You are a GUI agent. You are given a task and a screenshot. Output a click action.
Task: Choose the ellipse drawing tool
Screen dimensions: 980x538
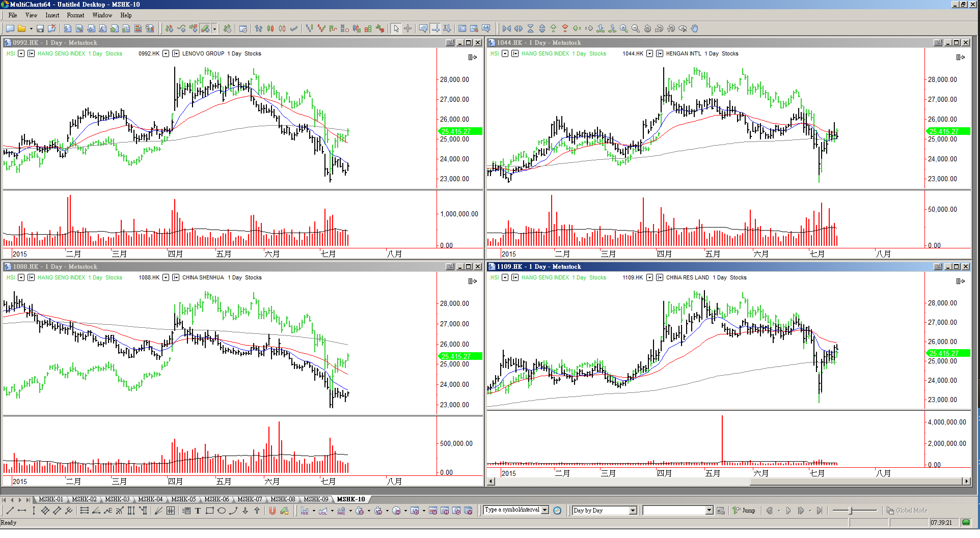point(222,511)
